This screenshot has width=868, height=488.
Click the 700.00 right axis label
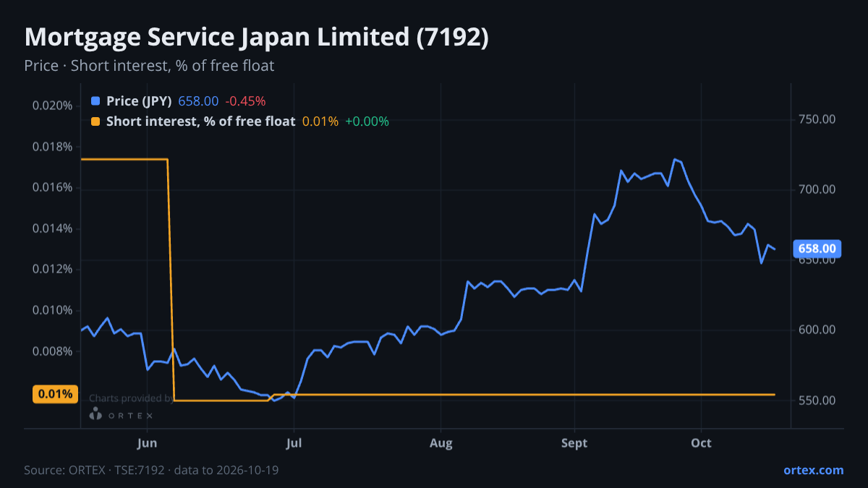[817, 189]
